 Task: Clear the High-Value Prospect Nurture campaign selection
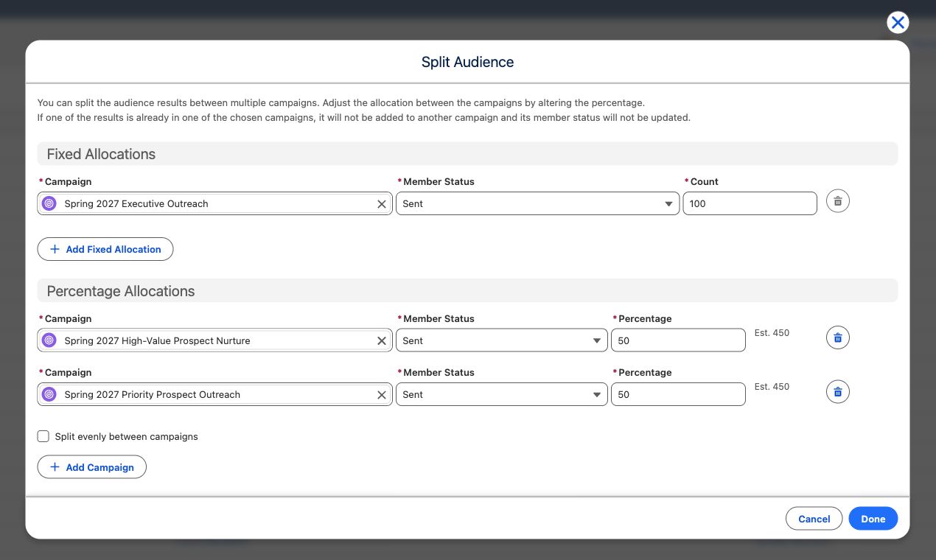click(382, 341)
